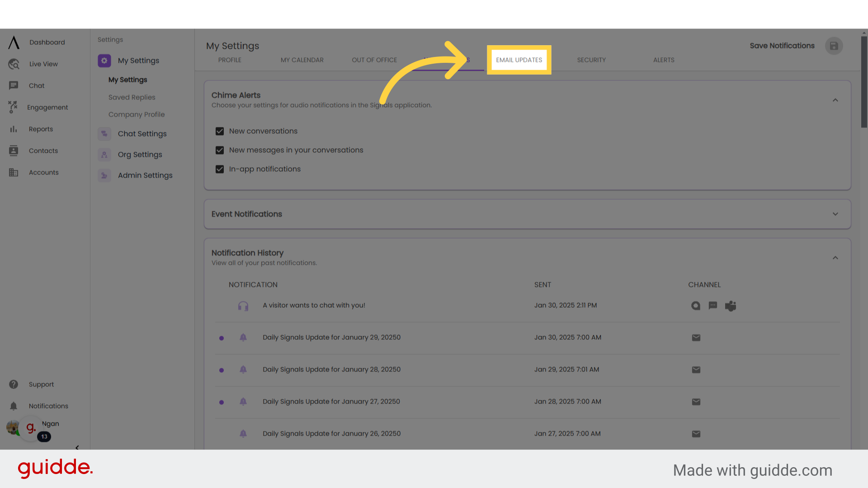This screenshot has height=488, width=868.
Task: Collapse the Chime Alerts section
Action: (835, 100)
